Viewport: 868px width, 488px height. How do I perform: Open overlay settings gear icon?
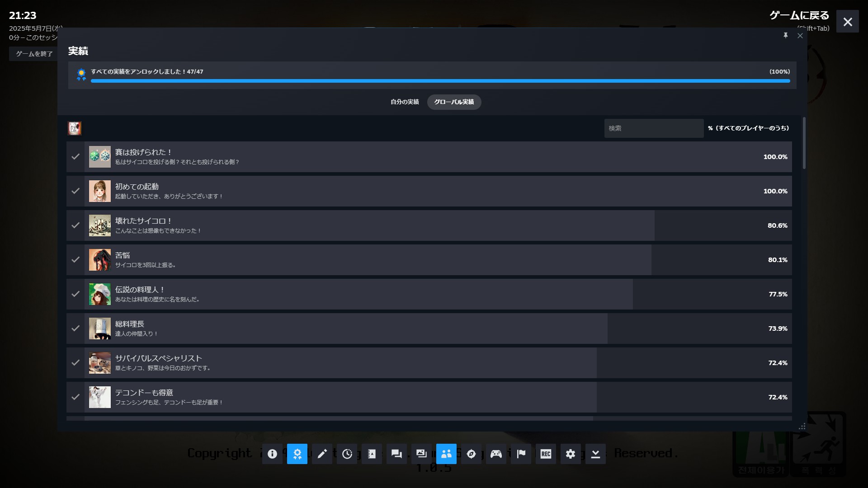click(x=571, y=454)
